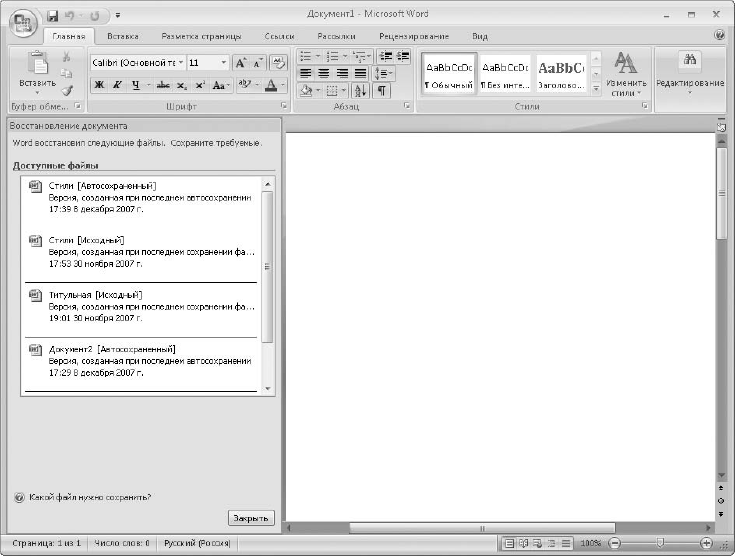Image resolution: width=736 pixels, height=557 pixels.
Task: Switch to Print Layout view in status bar
Action: tap(509, 543)
